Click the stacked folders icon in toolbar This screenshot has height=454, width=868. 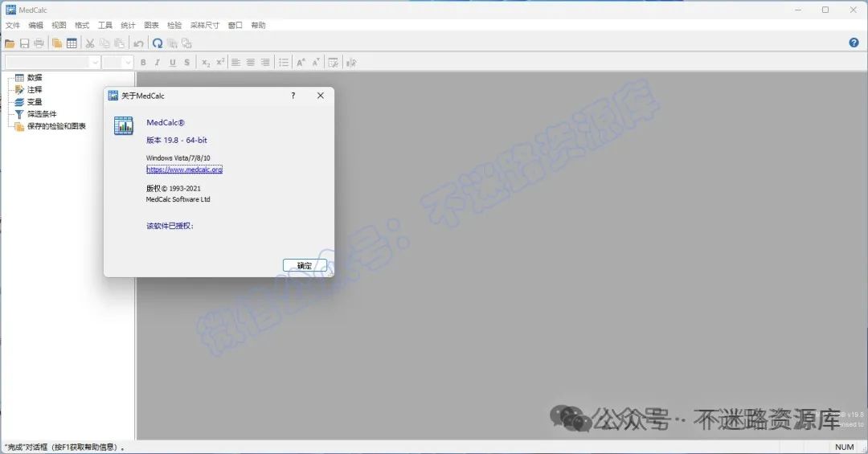(57, 43)
